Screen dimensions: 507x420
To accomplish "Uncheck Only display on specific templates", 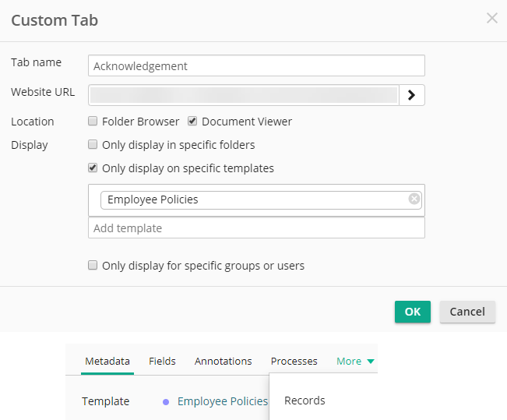I will coord(93,168).
